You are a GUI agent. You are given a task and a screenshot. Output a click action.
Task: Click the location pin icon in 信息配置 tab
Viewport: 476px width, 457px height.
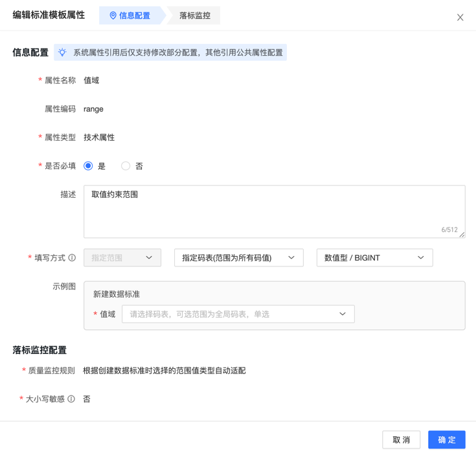[113, 16]
